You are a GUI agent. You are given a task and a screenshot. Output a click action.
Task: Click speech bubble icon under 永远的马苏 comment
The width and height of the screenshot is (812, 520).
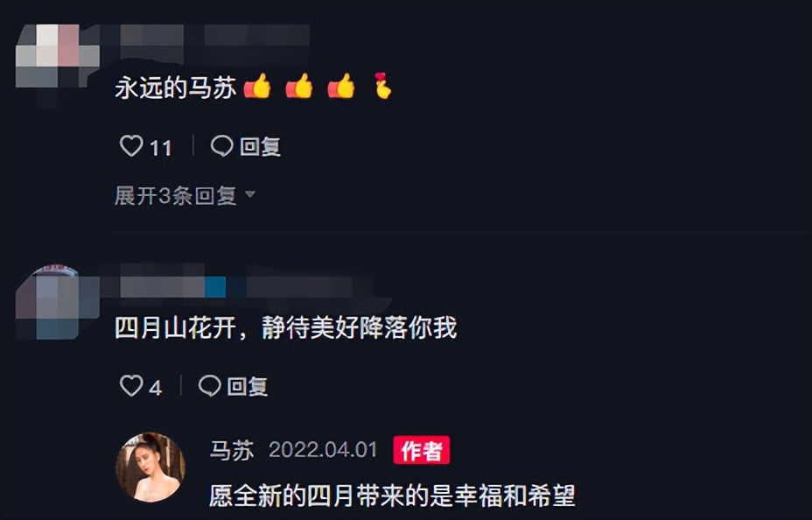221,145
